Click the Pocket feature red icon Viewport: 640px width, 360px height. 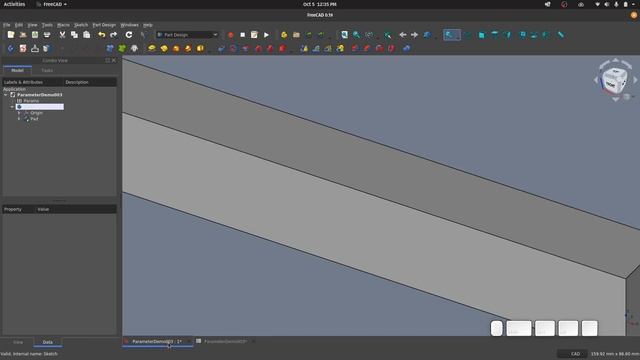(x=221, y=48)
